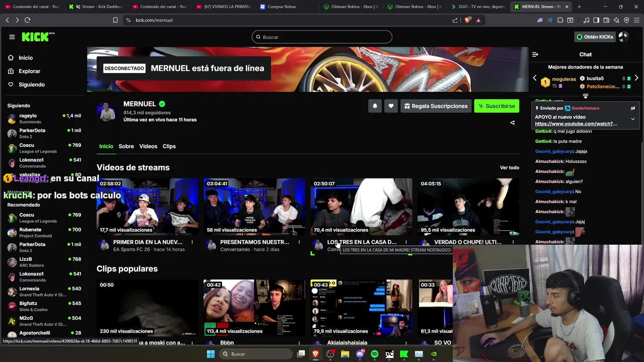Screen dimensions: 644x362
Task: Open Spotify from taskbar
Action: tap(374, 354)
